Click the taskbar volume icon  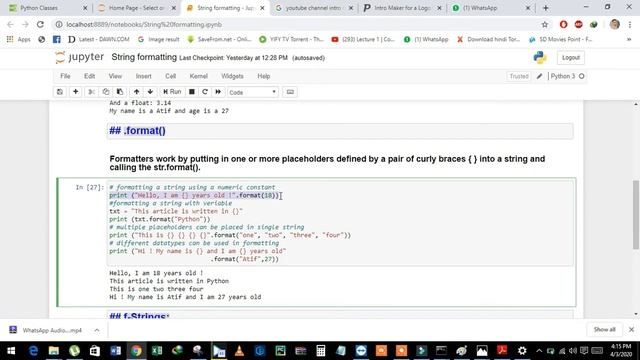click(x=573, y=351)
